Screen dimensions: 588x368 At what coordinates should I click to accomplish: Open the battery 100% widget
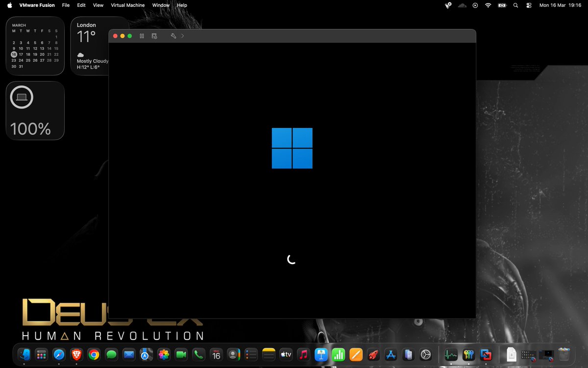point(35,111)
